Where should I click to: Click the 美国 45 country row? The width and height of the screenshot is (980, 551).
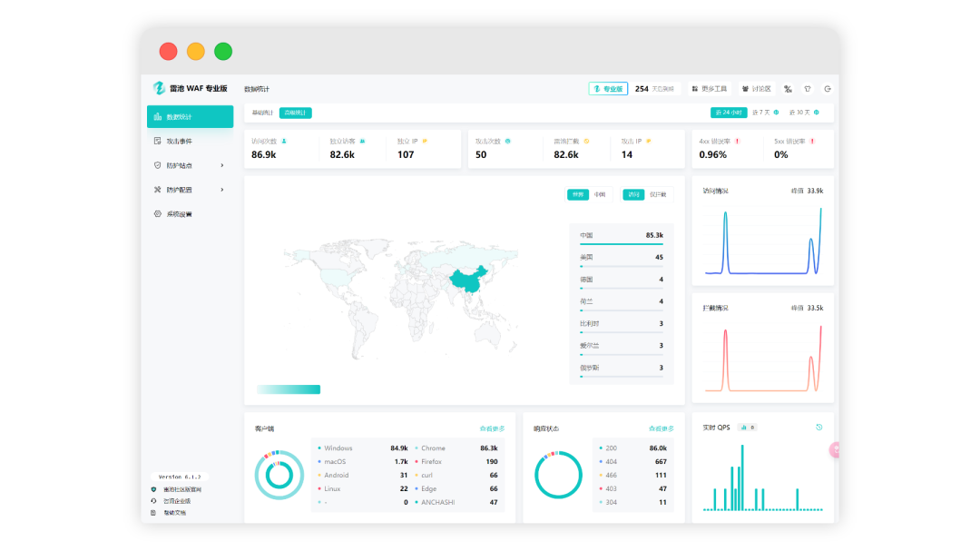tap(622, 259)
